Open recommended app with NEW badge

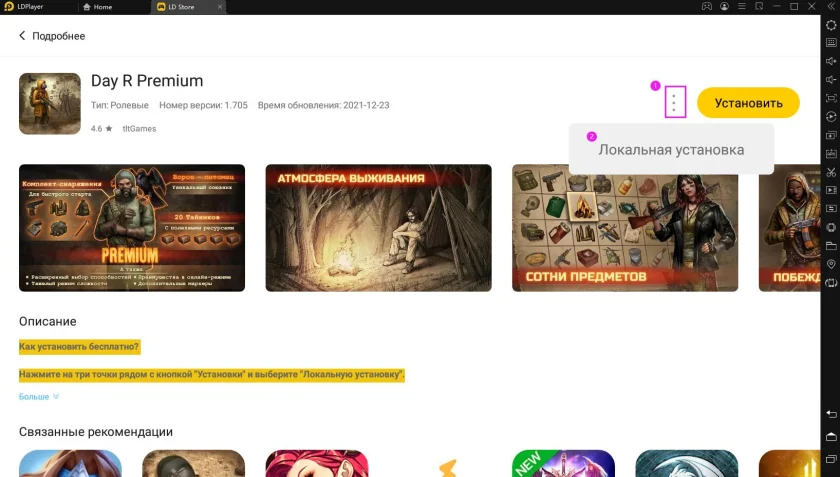[563, 464]
